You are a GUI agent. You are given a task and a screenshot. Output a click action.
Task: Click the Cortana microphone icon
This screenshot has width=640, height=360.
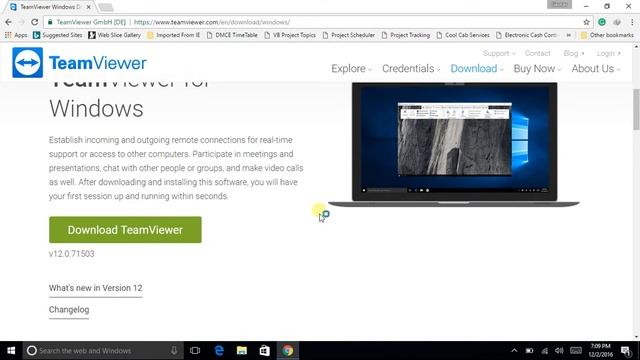[174, 351]
